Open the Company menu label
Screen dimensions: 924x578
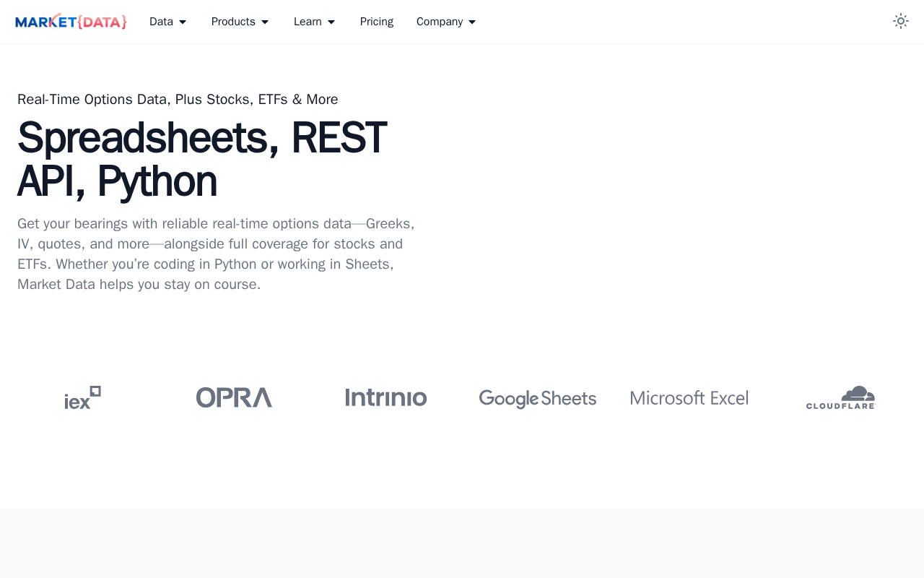coord(440,22)
